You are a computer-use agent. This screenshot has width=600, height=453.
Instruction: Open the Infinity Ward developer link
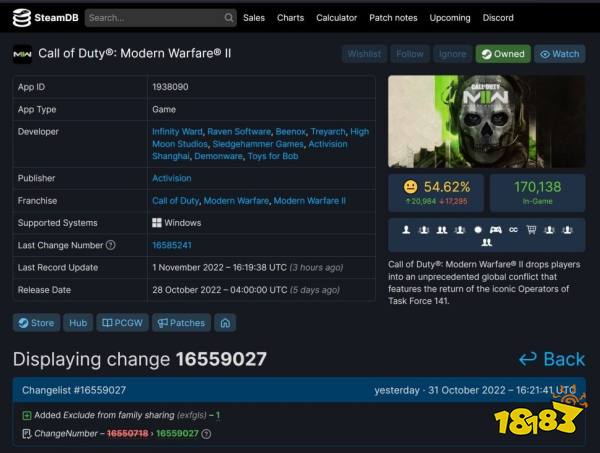point(177,132)
